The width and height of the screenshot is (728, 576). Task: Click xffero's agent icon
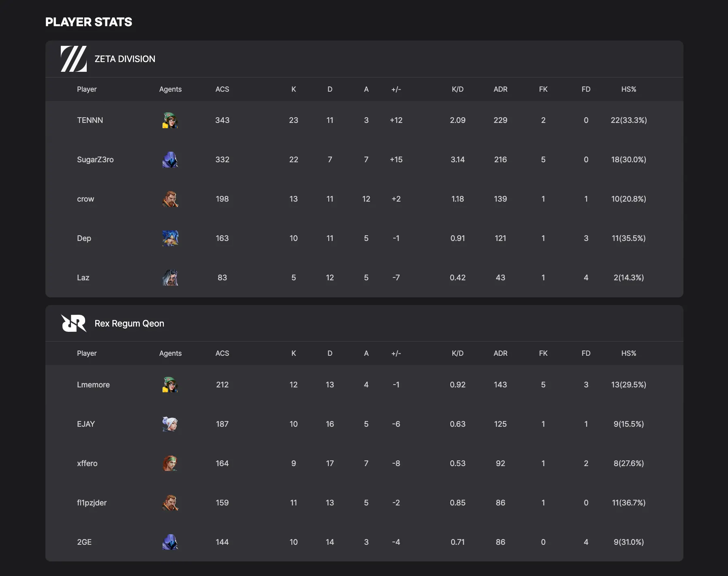pos(170,464)
